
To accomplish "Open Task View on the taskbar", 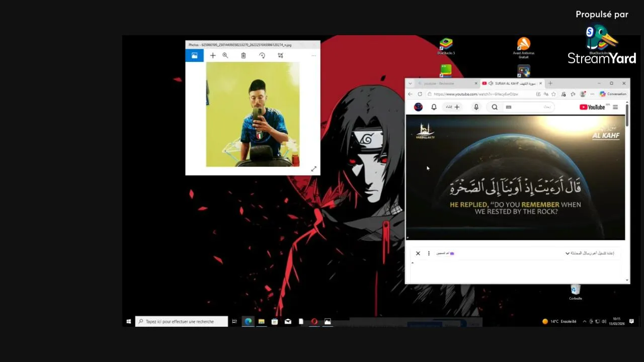I will point(234,321).
